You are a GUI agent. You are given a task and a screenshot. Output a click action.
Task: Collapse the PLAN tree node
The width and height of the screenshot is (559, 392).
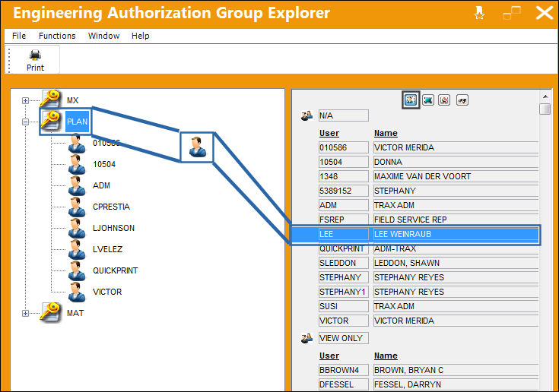[x=25, y=122]
